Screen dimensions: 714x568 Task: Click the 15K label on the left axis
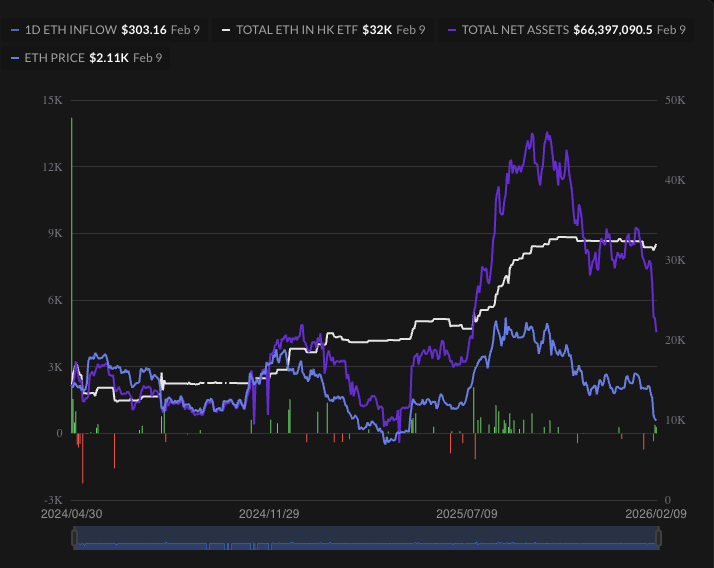point(52,100)
